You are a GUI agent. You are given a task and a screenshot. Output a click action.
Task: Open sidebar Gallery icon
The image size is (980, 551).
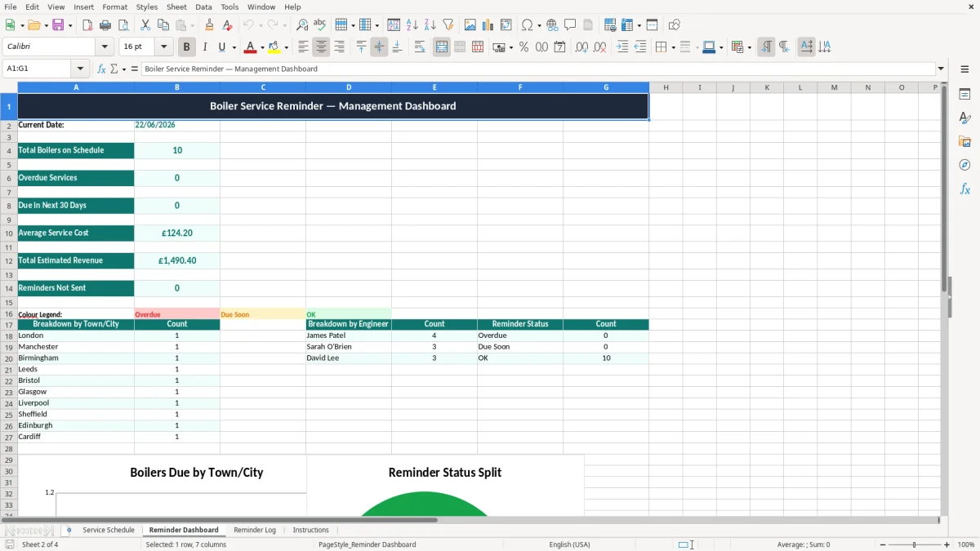pyautogui.click(x=964, y=141)
